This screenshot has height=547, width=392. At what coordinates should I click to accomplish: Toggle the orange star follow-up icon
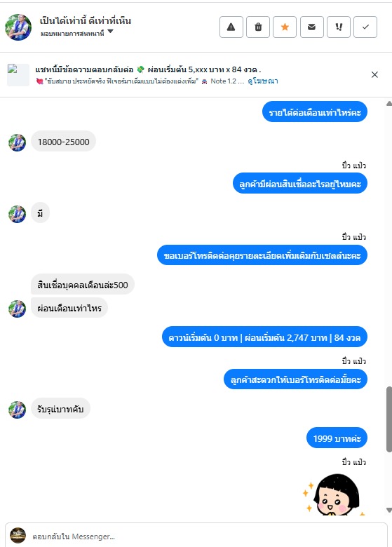285,27
